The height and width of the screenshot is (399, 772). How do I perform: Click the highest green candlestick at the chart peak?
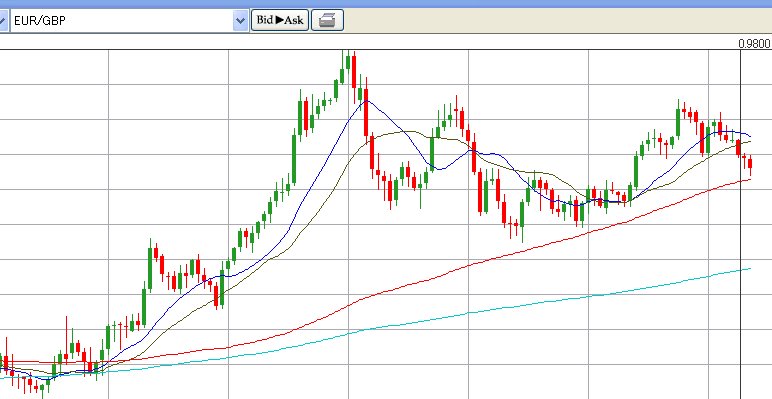pyautogui.click(x=348, y=62)
